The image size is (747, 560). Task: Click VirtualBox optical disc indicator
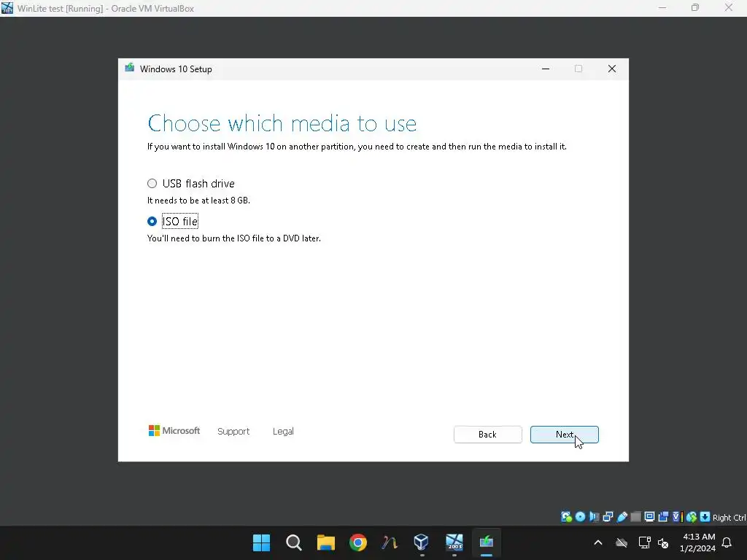click(580, 517)
